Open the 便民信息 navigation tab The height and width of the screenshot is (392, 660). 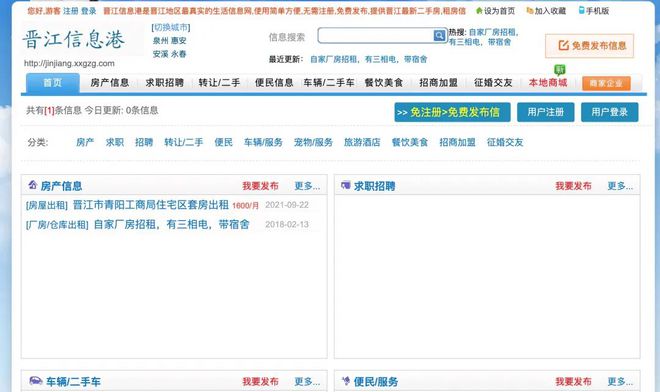point(274,83)
